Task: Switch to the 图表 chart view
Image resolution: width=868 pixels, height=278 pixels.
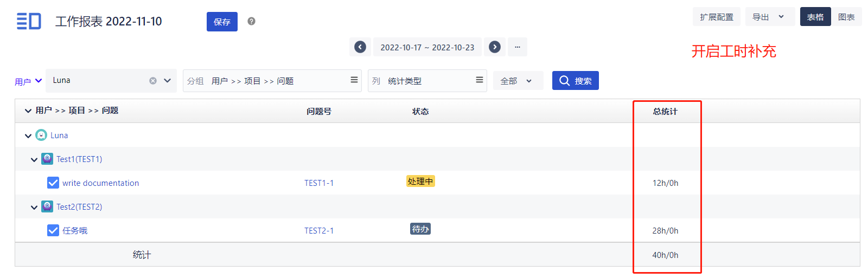Action: (846, 17)
